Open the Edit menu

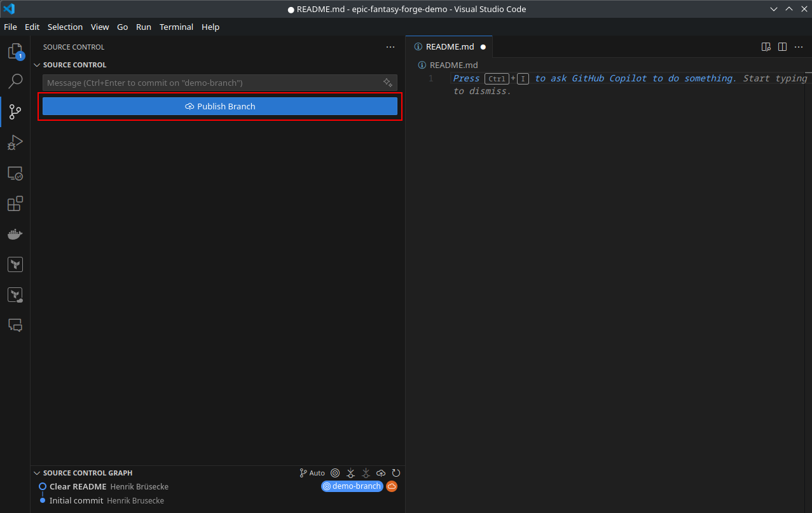(x=32, y=27)
